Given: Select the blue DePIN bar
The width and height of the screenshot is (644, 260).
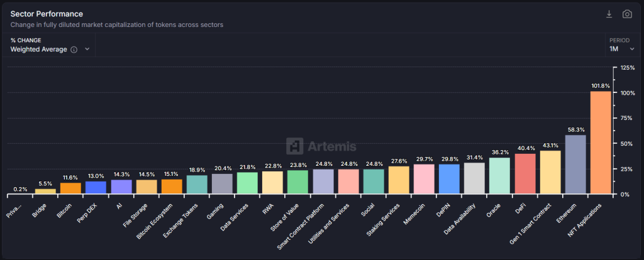Looking at the screenshot, I should 449,179.
